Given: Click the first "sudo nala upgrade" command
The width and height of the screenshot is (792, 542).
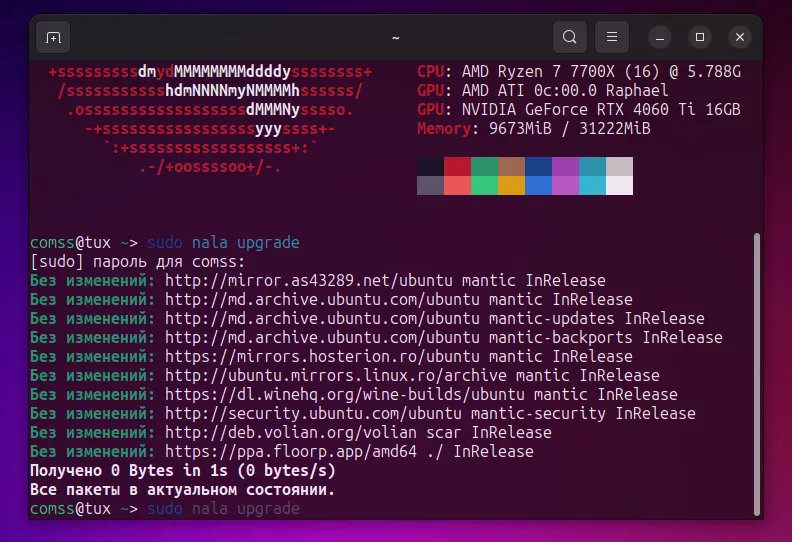Looking at the screenshot, I should (223, 243).
